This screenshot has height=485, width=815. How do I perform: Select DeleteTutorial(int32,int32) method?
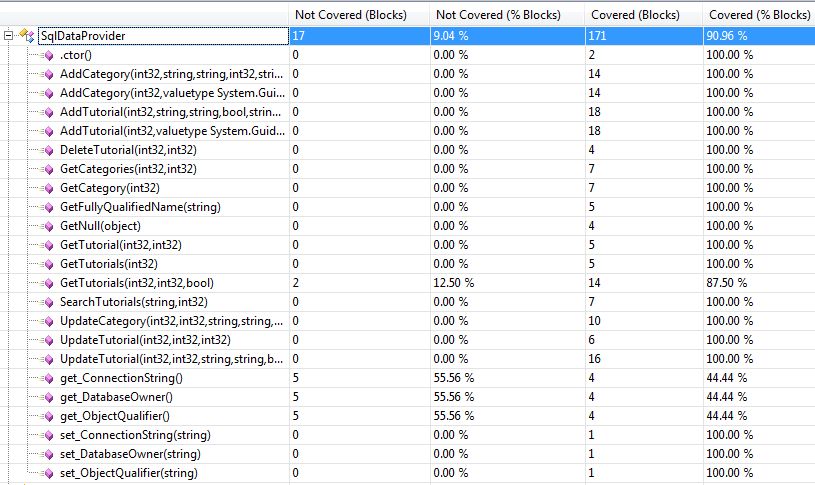pos(128,150)
